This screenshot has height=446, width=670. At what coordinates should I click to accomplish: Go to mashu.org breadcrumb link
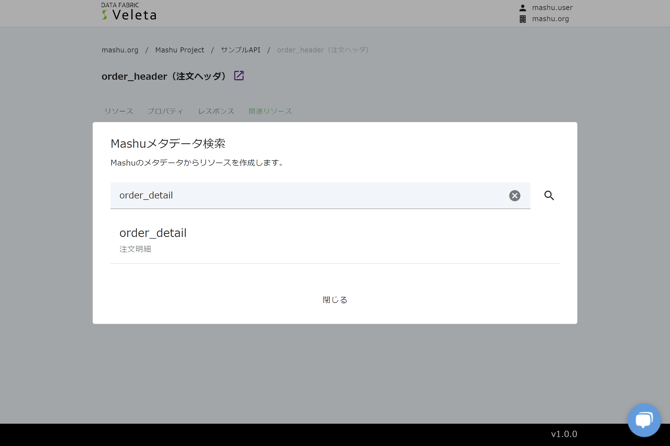[x=120, y=50]
